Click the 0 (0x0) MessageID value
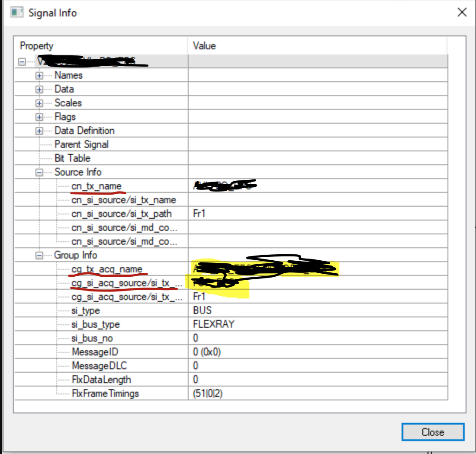The height and width of the screenshot is (454, 476). click(207, 352)
